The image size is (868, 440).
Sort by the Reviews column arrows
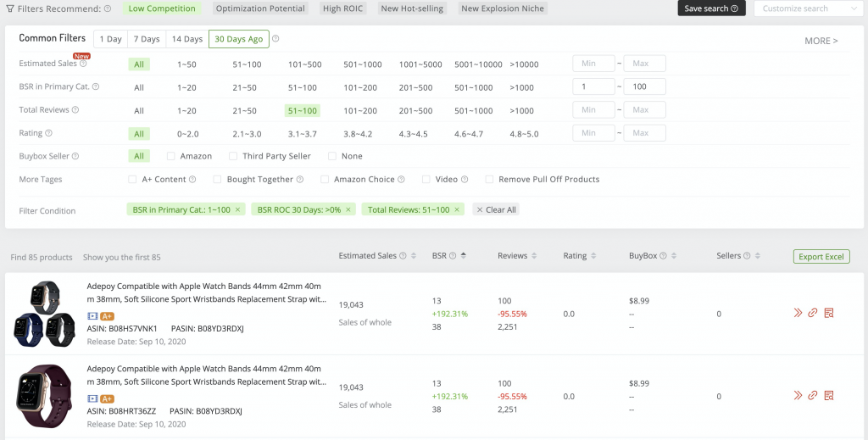[x=534, y=256]
